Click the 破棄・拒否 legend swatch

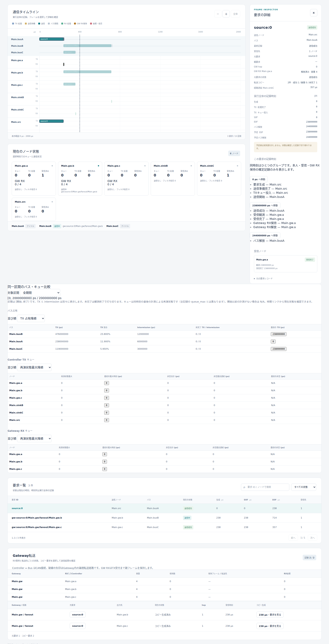click(91, 23)
